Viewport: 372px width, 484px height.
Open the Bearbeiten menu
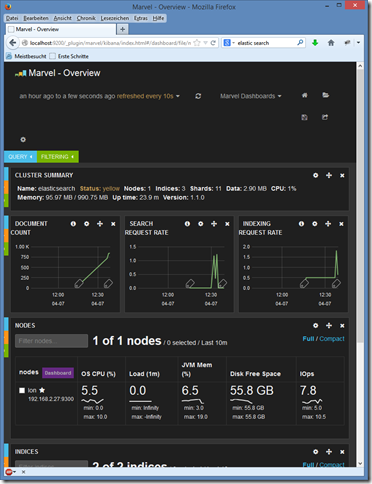coord(36,18)
